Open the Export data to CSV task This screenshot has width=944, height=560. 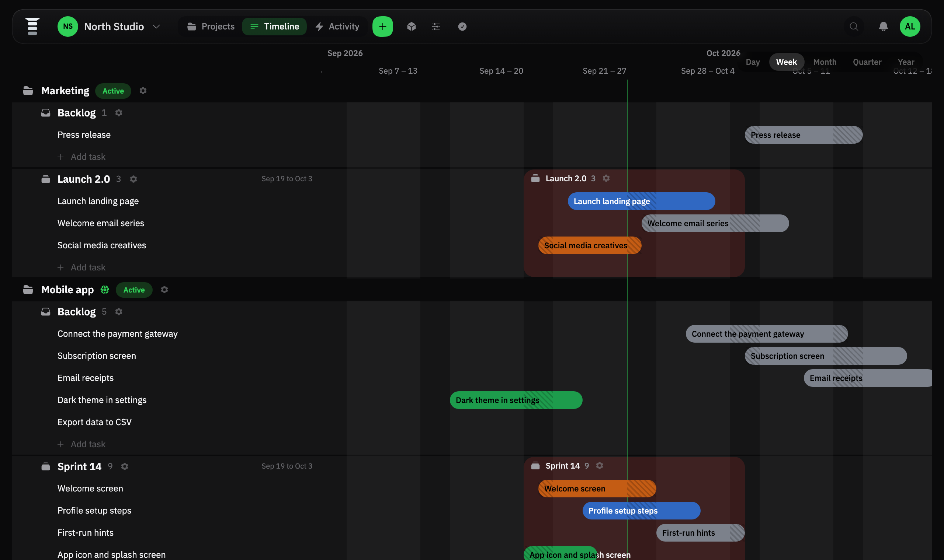[94, 422]
